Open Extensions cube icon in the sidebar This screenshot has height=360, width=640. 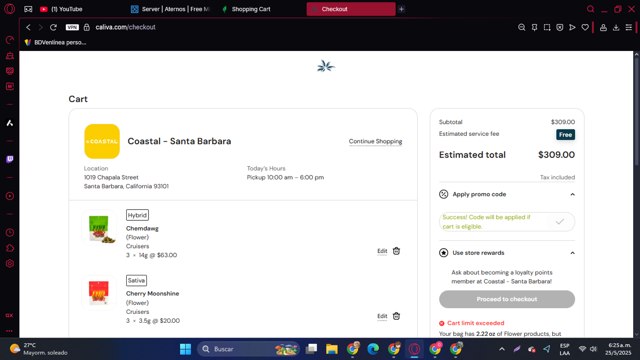coord(10,248)
